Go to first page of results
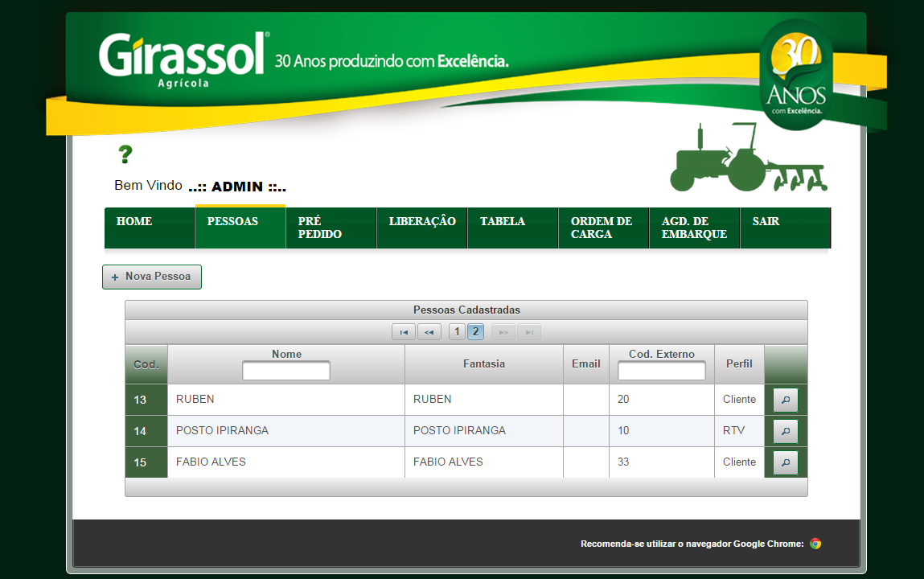The image size is (924, 579). coord(404,332)
